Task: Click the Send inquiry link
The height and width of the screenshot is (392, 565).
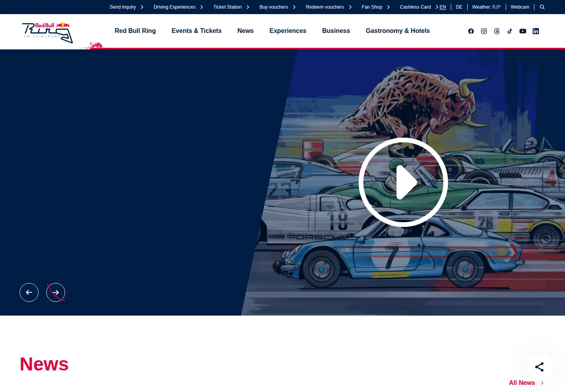Action: coord(127,7)
